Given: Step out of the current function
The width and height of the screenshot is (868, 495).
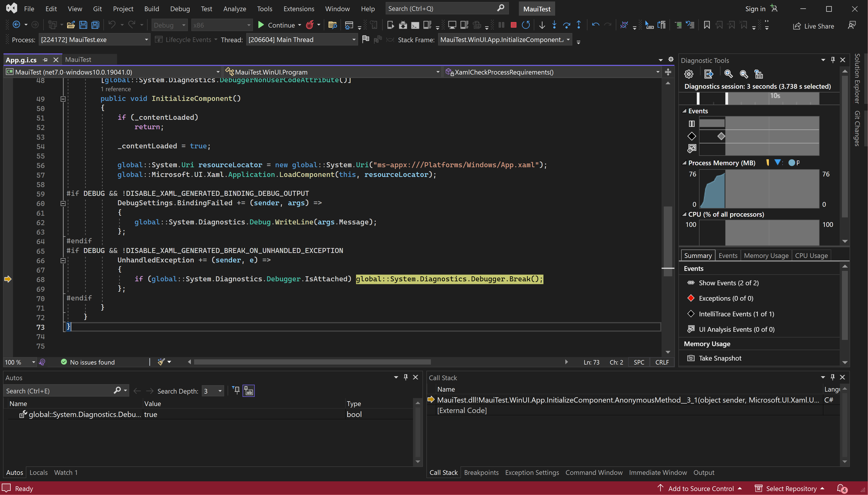Looking at the screenshot, I should tap(579, 25).
